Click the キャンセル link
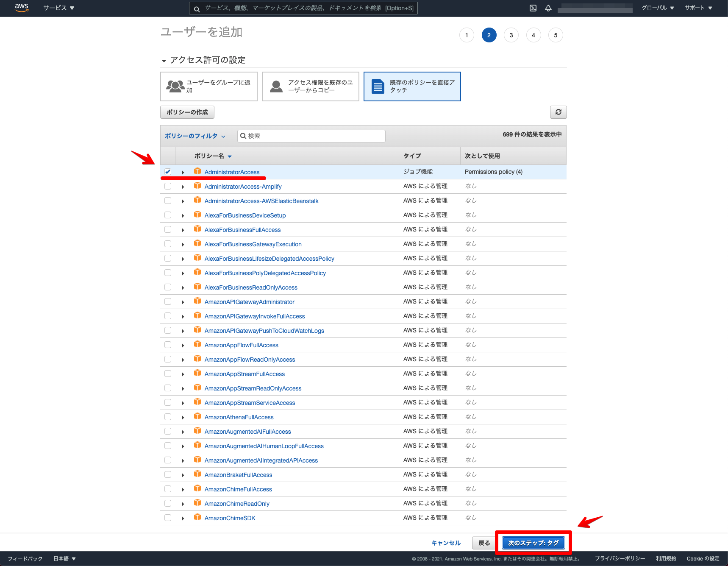The width and height of the screenshot is (728, 566). pos(446,543)
